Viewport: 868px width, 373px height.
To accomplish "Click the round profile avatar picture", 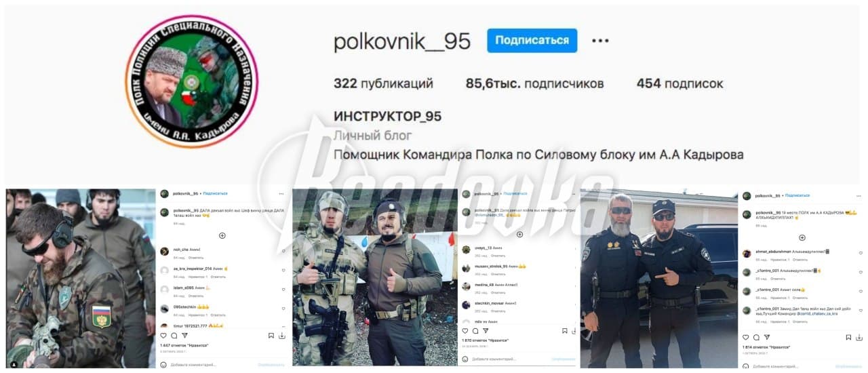I will tap(191, 81).
